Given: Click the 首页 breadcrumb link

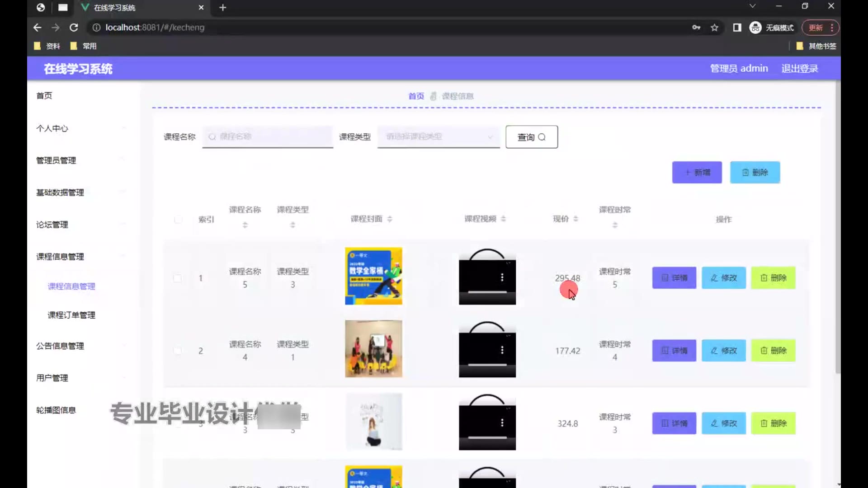Looking at the screenshot, I should (x=416, y=96).
